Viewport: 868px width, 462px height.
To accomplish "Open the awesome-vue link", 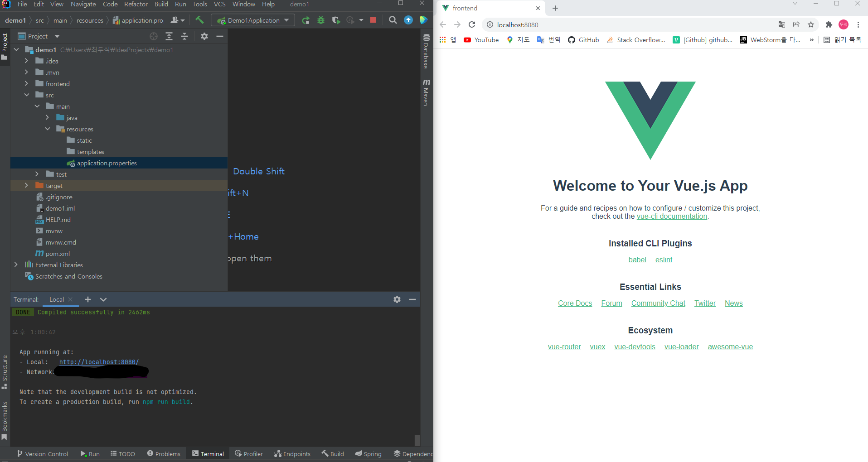I will (x=730, y=346).
